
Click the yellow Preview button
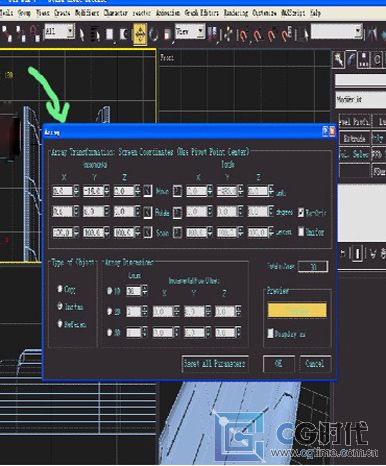tap(297, 310)
